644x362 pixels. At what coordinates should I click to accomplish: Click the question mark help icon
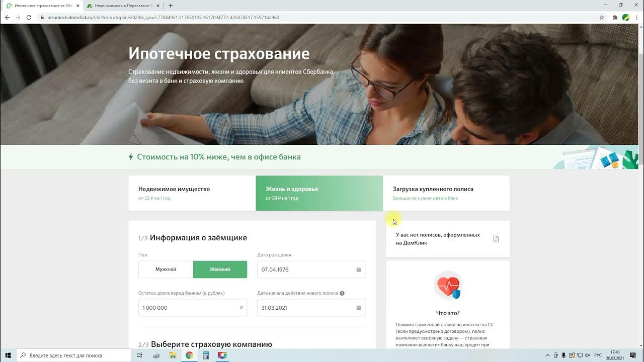(x=342, y=293)
